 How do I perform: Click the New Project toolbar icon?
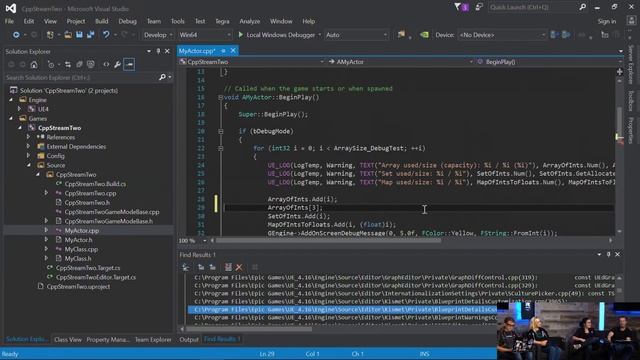pyautogui.click(x=50, y=35)
